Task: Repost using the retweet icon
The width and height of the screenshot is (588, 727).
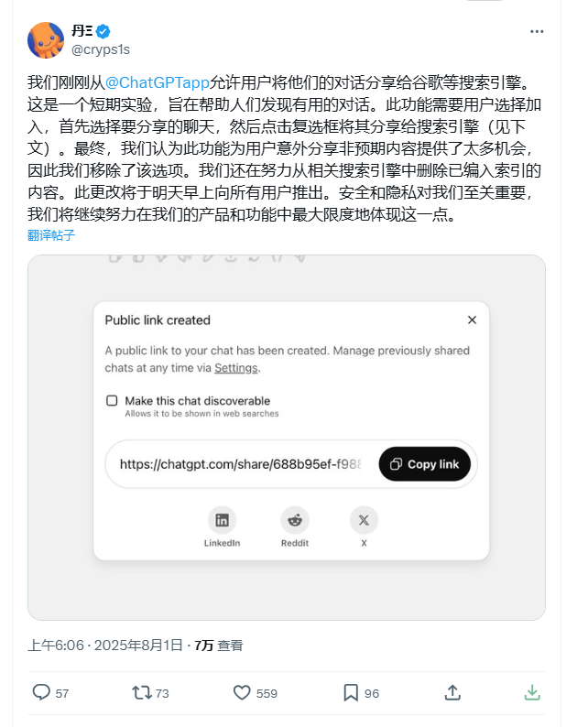Action: pos(141,693)
